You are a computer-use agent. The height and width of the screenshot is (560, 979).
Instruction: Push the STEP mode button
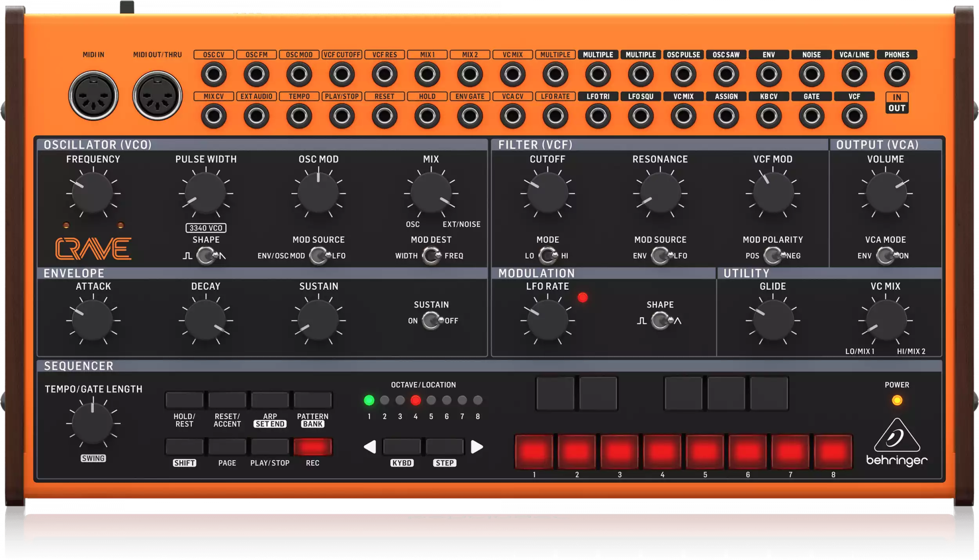click(x=444, y=447)
